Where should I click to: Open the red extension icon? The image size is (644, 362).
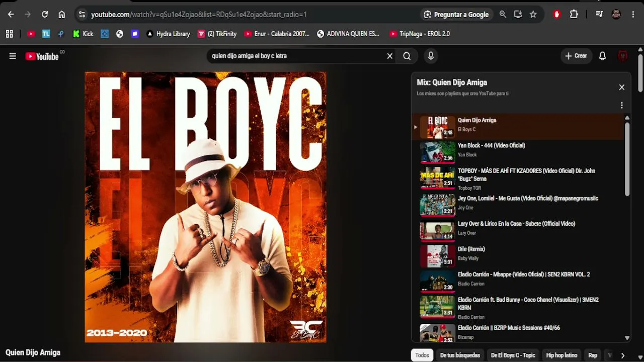click(556, 15)
